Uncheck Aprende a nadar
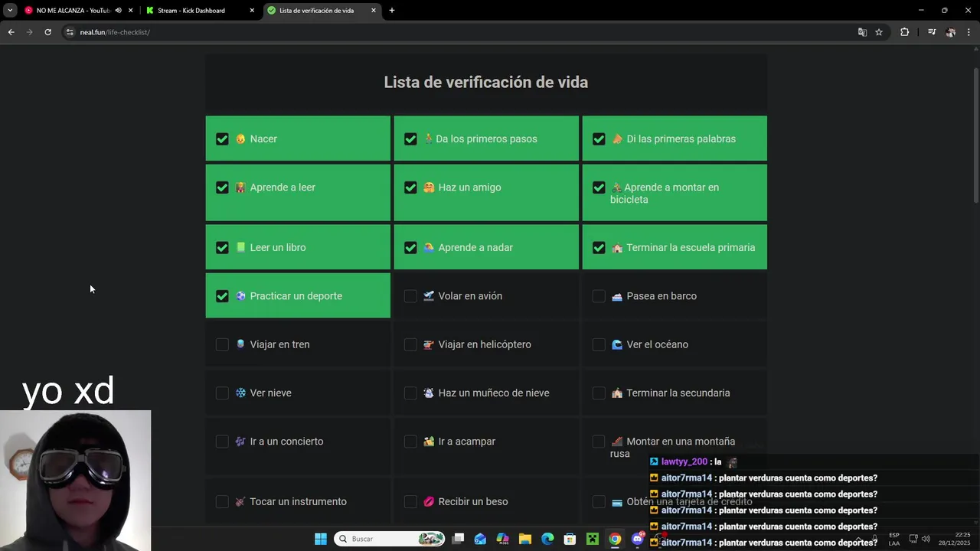This screenshot has height=551, width=980. click(410, 247)
